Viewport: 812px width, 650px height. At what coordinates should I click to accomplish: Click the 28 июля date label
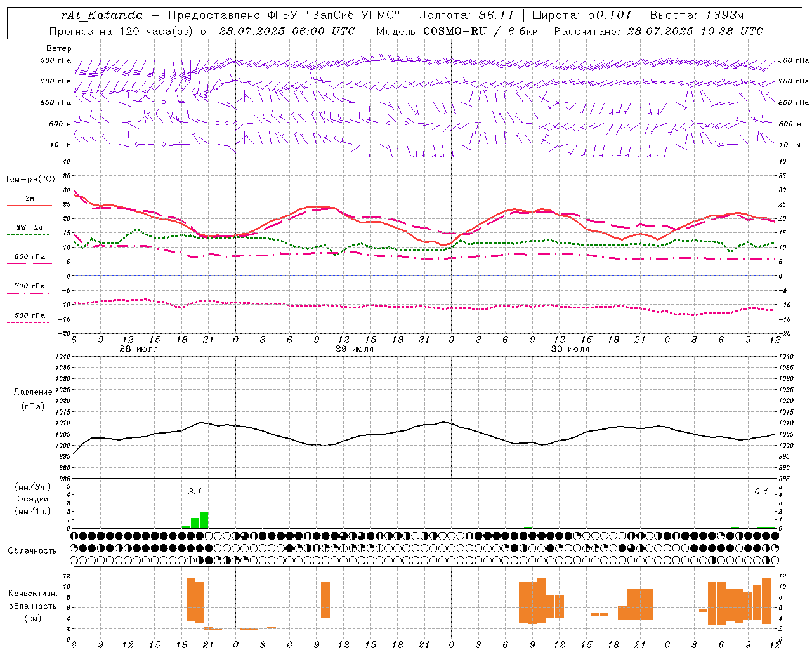pyautogui.click(x=139, y=349)
